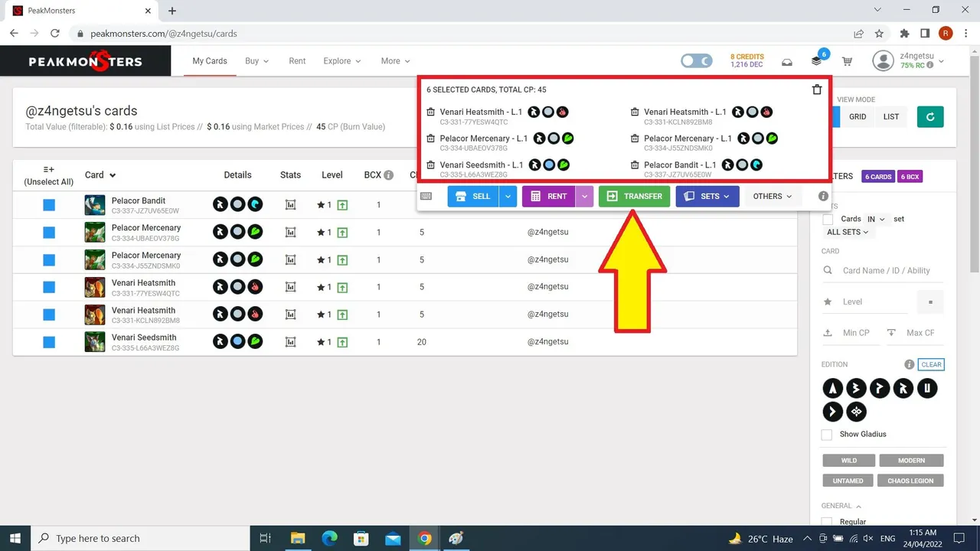Filter by Promo edition icon
The width and height of the screenshot is (980, 551).
[x=880, y=389]
